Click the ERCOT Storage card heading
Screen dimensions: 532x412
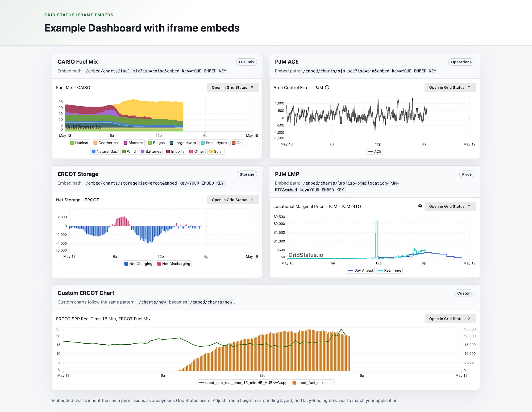[x=78, y=174]
